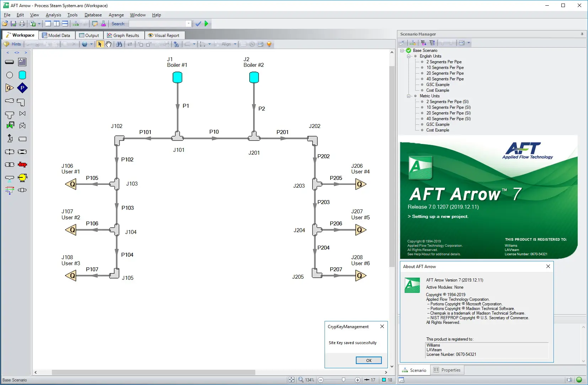Select the heat exchanger colored arrows tool

pyautogui.click(x=10, y=190)
